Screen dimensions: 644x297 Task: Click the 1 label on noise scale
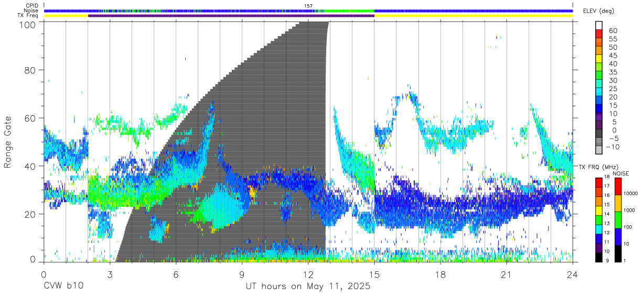(625, 260)
